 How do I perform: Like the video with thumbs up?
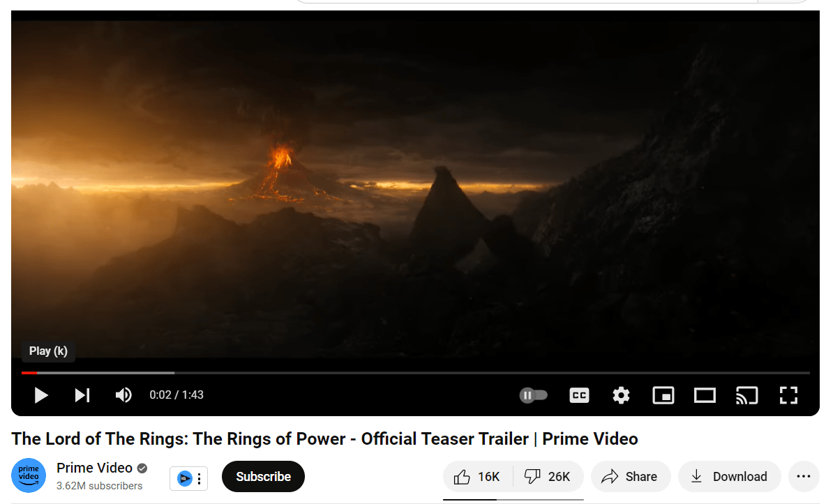click(478, 477)
